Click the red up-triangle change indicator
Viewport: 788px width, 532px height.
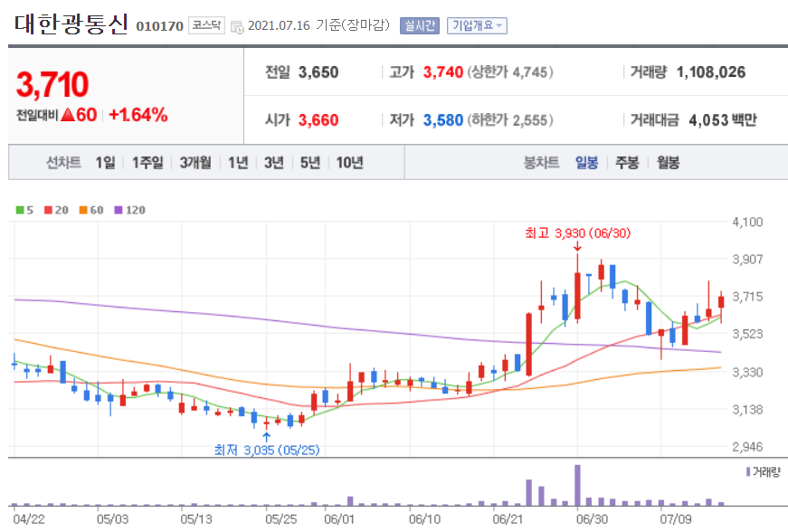68,115
